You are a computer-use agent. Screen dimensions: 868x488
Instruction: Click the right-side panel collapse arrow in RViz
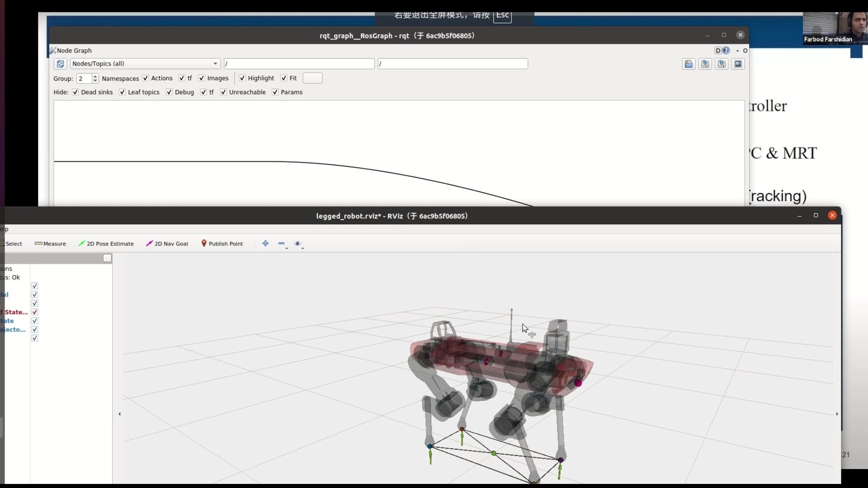[837, 414]
